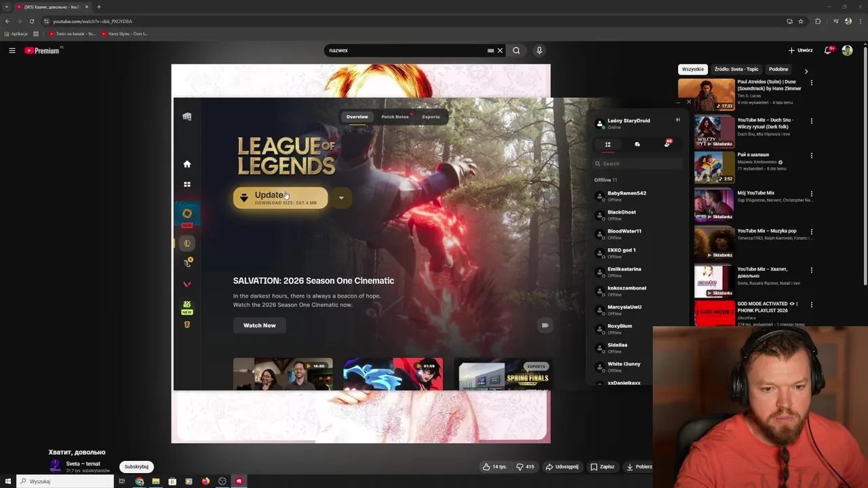Open options for Duch Snu mix

pos(811,121)
